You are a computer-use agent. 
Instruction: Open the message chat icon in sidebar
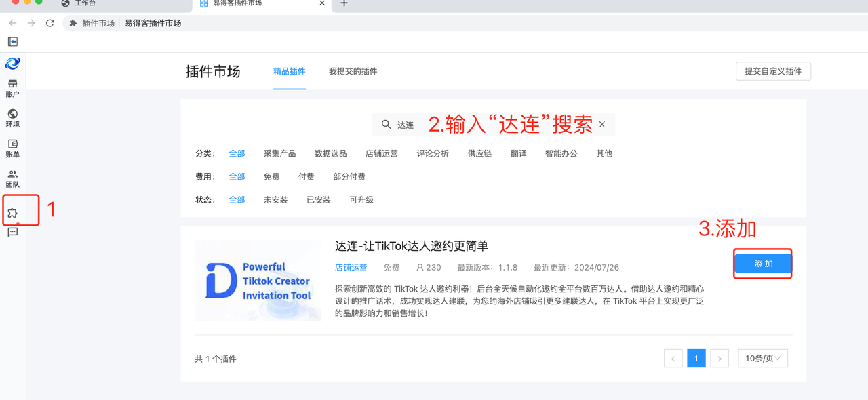(x=13, y=233)
